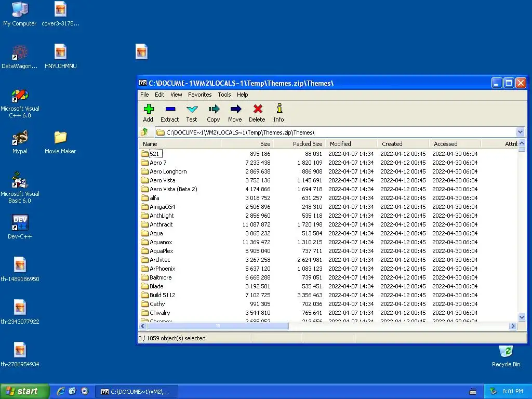Open the Favorites menu
The image size is (532, 399).
point(200,95)
